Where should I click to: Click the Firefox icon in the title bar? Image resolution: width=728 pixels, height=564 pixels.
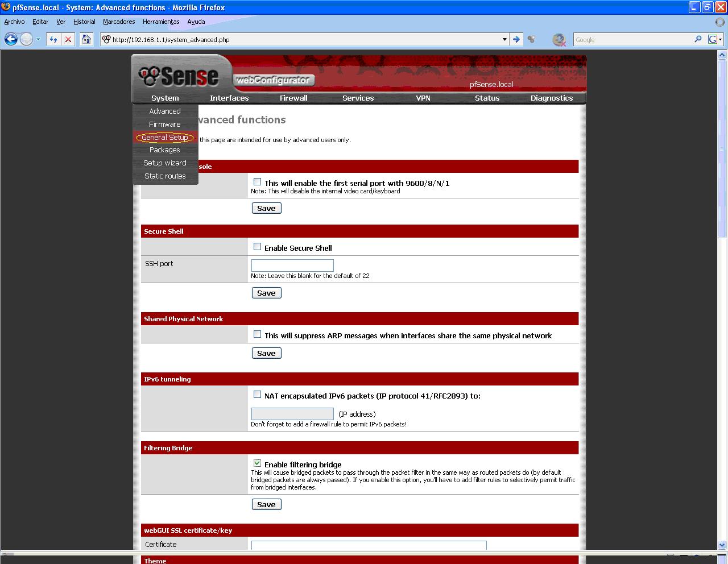click(6, 7)
